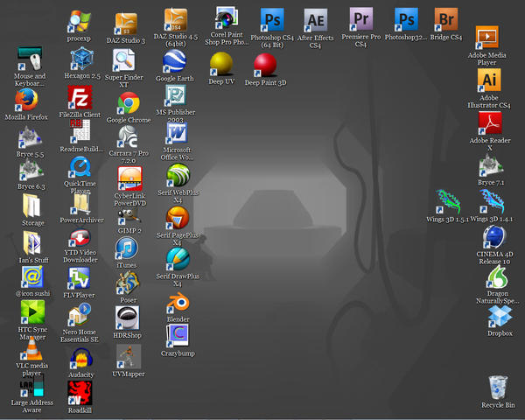
Task: Launch Bridge CS4 icon
Action: pyautogui.click(x=446, y=19)
